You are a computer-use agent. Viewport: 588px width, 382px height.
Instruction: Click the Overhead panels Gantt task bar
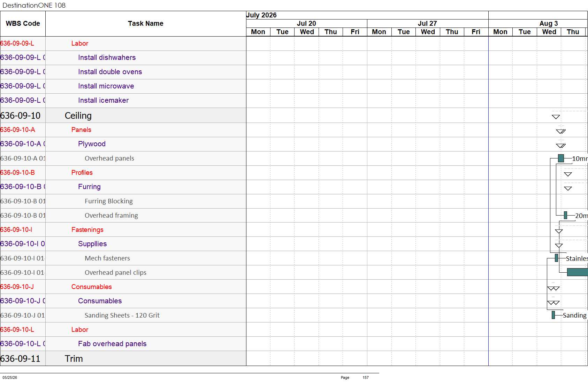561,158
